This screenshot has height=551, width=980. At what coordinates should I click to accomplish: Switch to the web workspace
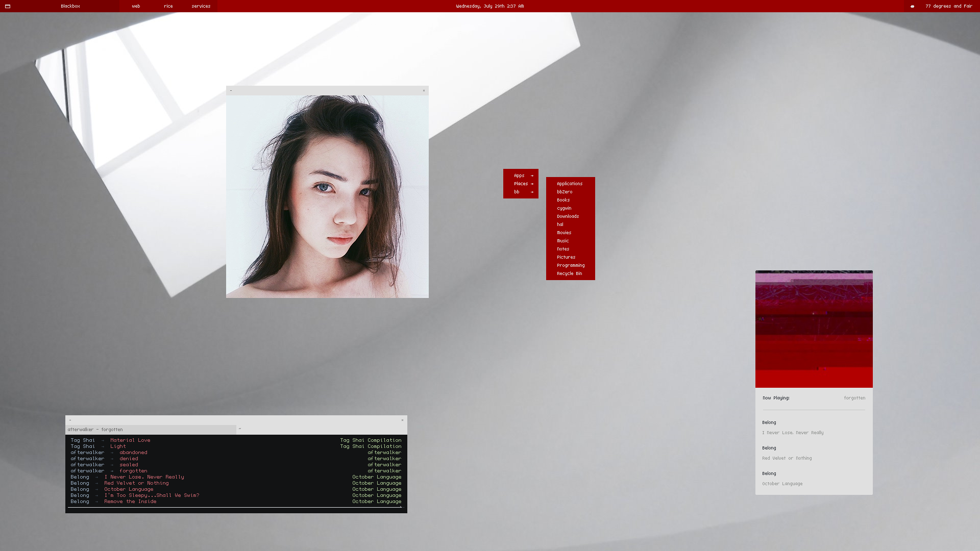point(136,6)
